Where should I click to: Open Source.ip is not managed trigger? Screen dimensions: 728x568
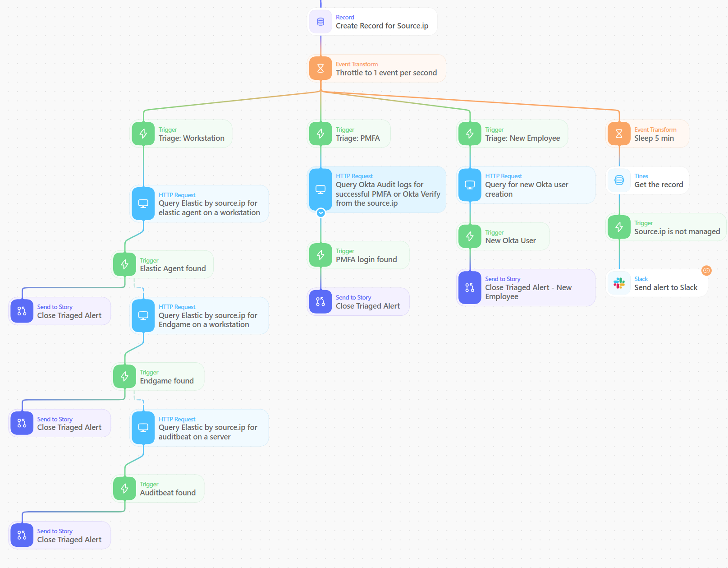[666, 227]
